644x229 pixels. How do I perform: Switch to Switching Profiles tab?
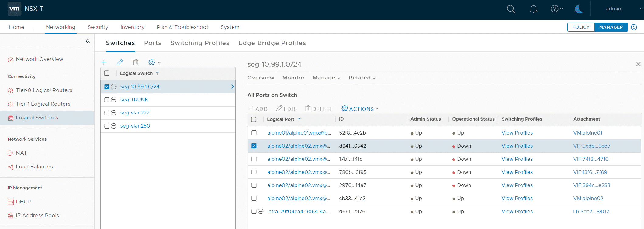point(200,43)
